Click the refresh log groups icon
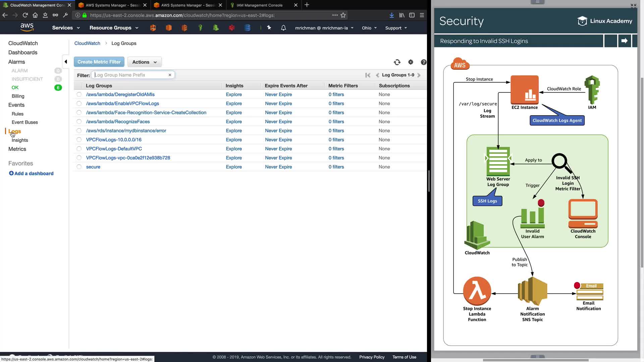The image size is (644, 362). pos(397,62)
